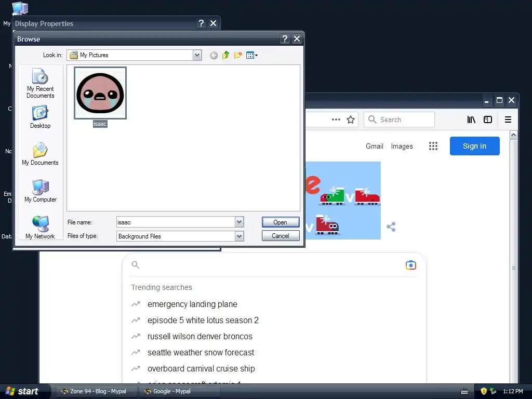The width and height of the screenshot is (532, 399).
Task: Share the Google doodle
Action: tap(391, 227)
